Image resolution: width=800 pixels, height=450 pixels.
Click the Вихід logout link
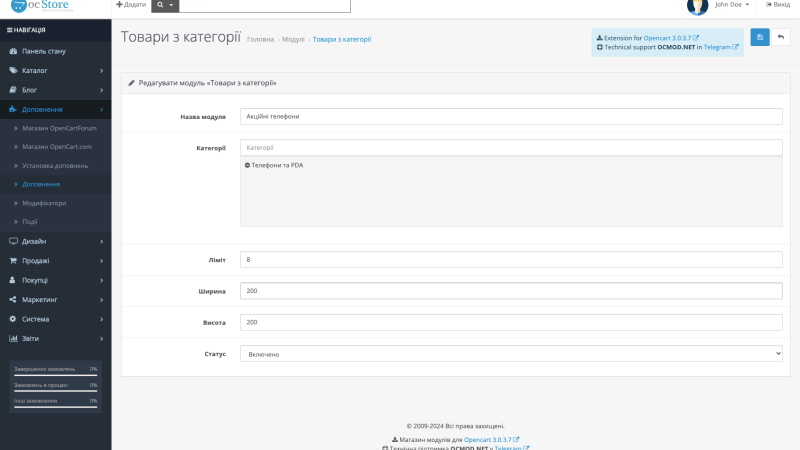778,5
